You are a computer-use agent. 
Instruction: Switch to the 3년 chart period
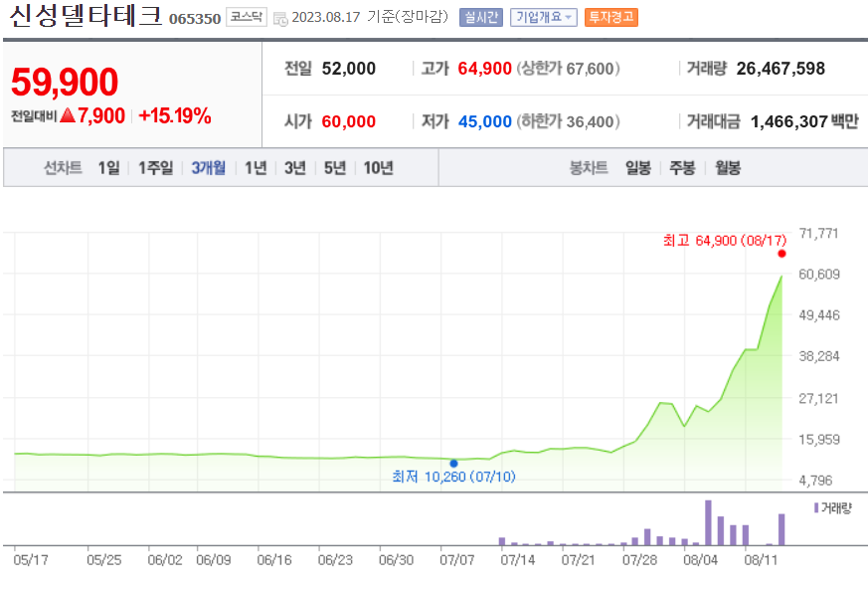(295, 167)
